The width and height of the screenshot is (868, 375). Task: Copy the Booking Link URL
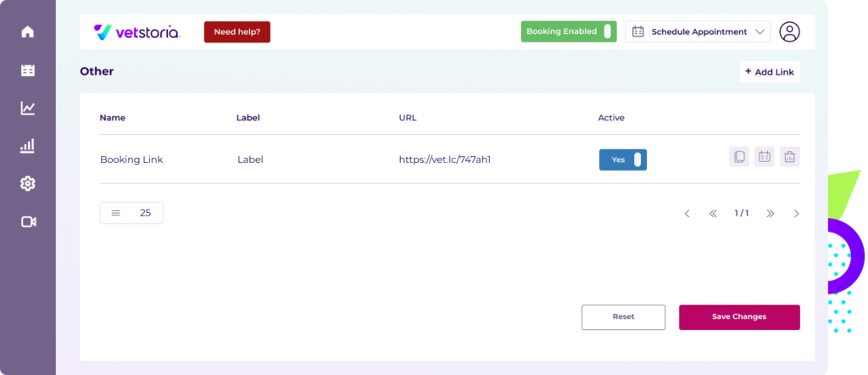click(x=738, y=157)
